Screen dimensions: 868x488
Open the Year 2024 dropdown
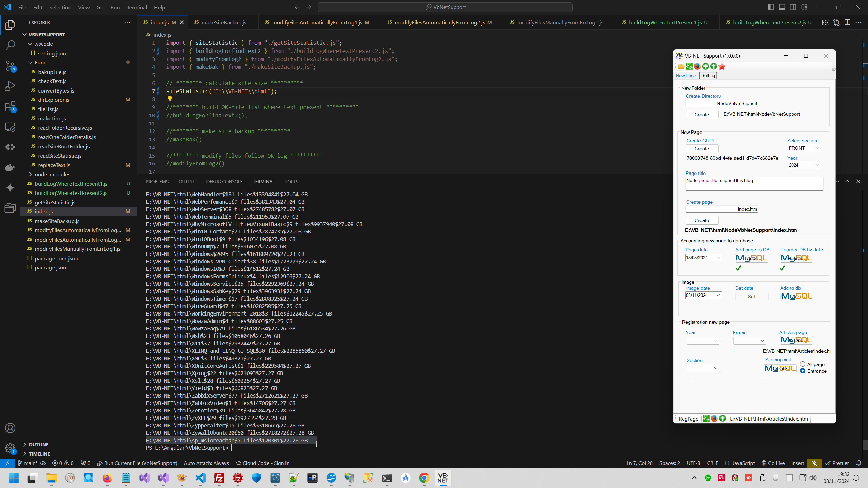[x=804, y=165]
